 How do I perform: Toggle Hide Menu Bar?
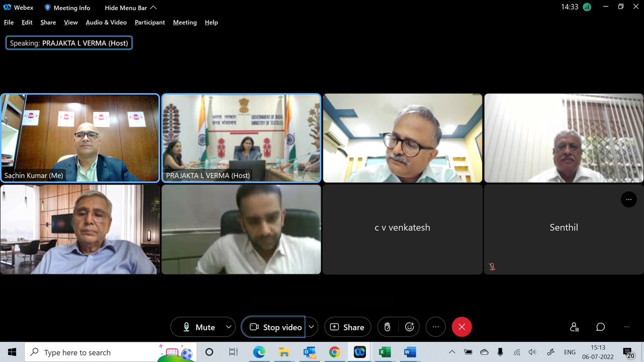pos(127,8)
